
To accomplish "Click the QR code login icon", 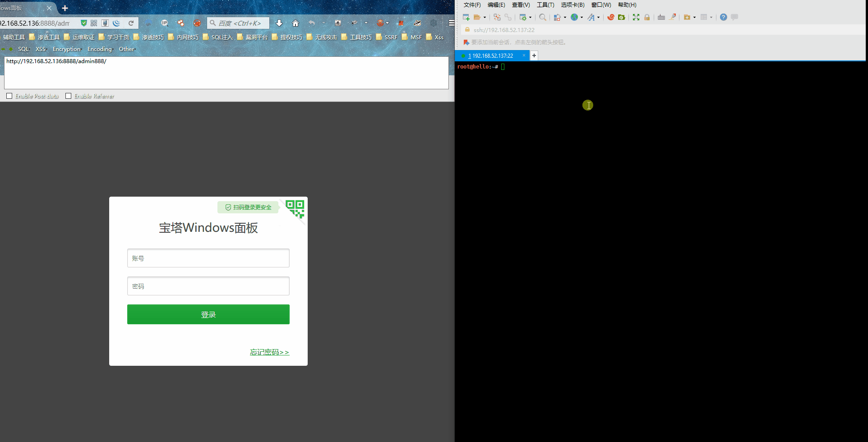I will point(295,209).
